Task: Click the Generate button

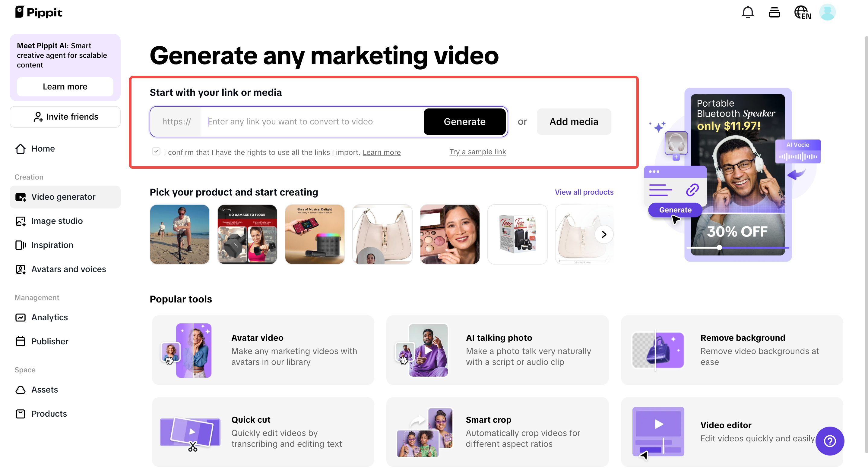Action: 465,121
